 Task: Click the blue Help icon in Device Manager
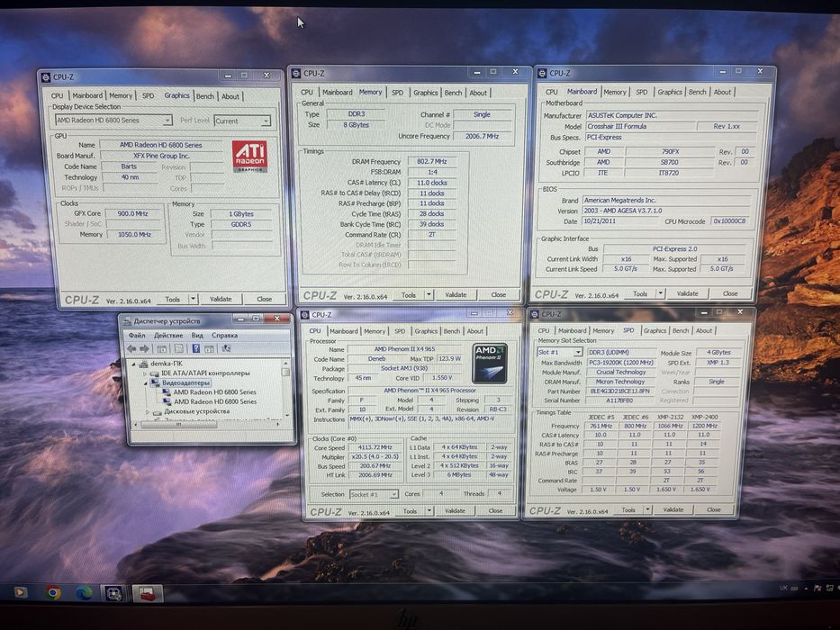(196, 349)
